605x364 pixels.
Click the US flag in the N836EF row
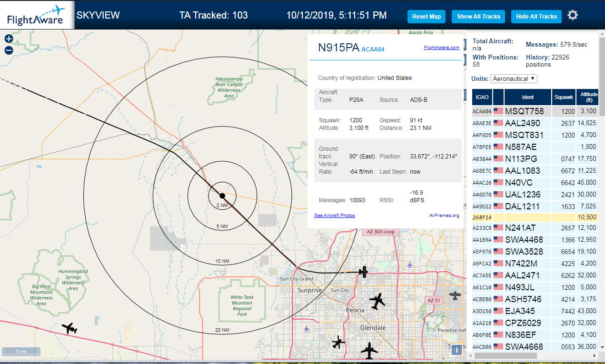click(x=498, y=335)
